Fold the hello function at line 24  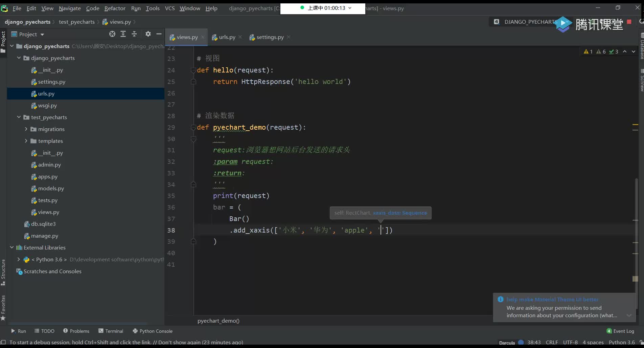[x=193, y=70]
